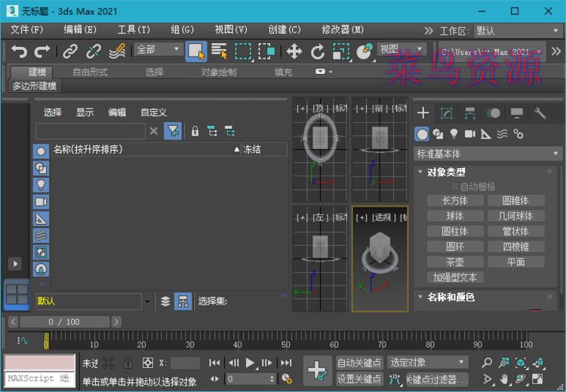The height and width of the screenshot is (392, 566).
Task: Click the Undo arrow in main toolbar
Action: coord(19,51)
